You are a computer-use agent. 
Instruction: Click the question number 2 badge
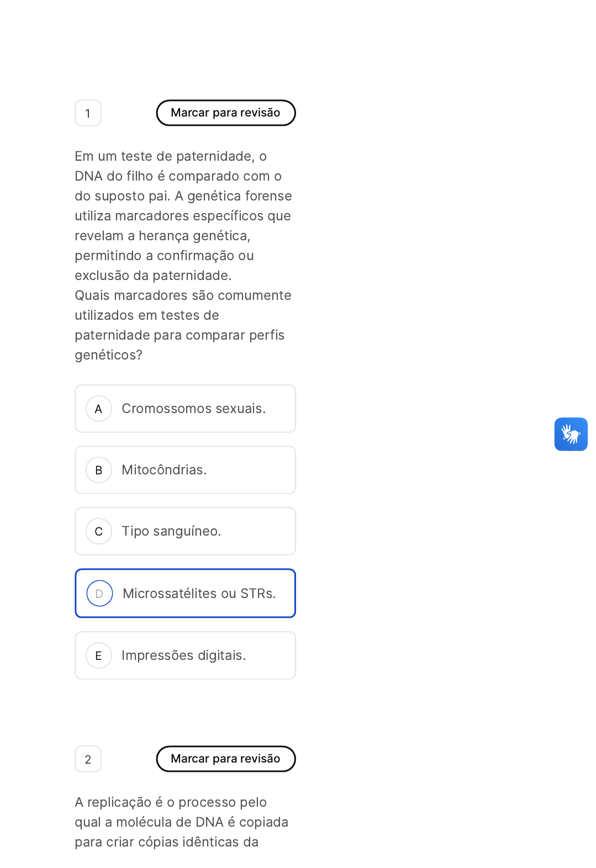[x=88, y=759]
